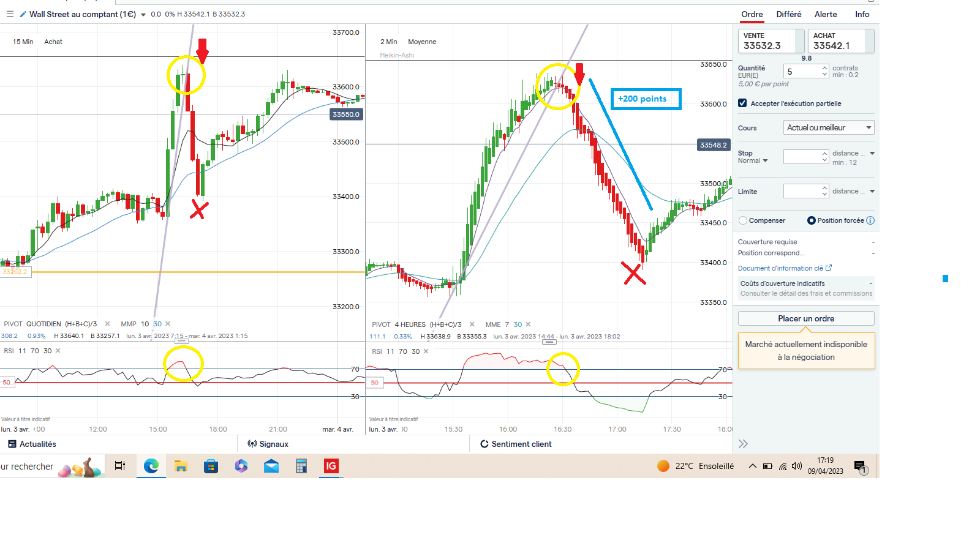This screenshot has width=980, height=551.
Task: Click the ACHAT 33542.1 buy button
Action: 841,41
